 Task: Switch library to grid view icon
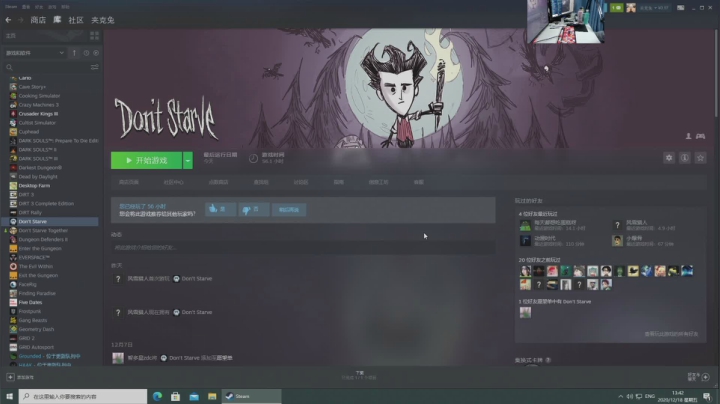click(x=95, y=35)
